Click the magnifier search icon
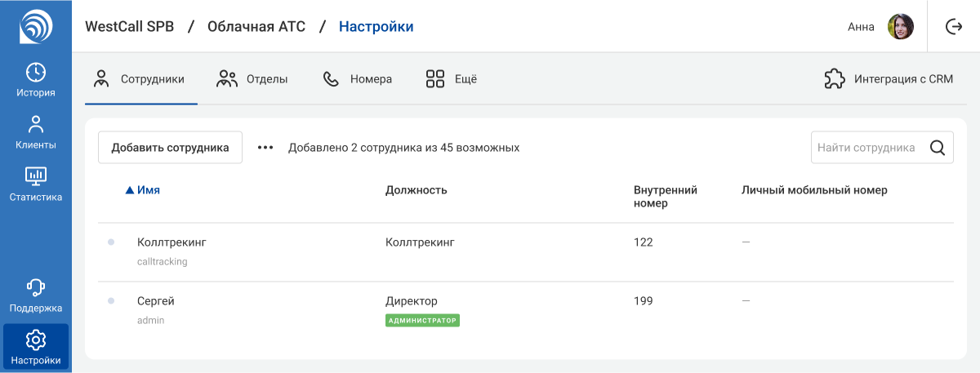 [x=938, y=148]
